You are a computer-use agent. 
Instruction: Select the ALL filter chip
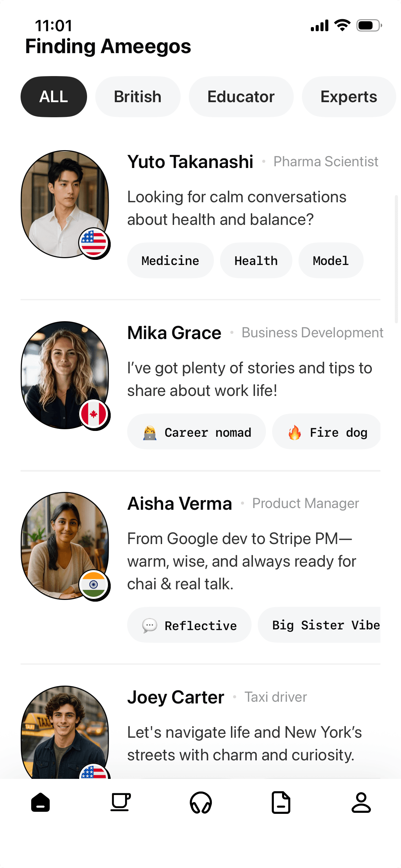pos(54,97)
